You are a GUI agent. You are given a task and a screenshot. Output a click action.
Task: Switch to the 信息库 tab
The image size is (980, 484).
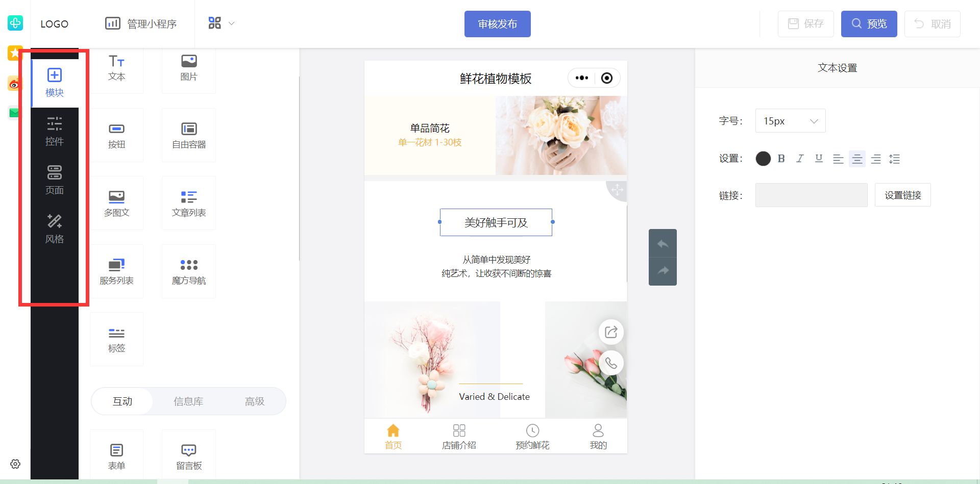188,401
